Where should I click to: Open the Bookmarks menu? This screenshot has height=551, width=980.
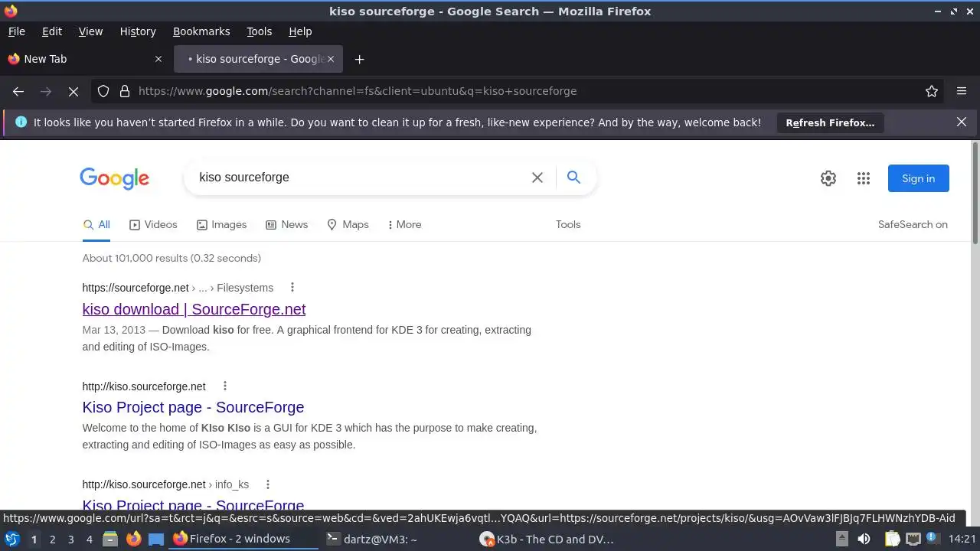point(201,31)
